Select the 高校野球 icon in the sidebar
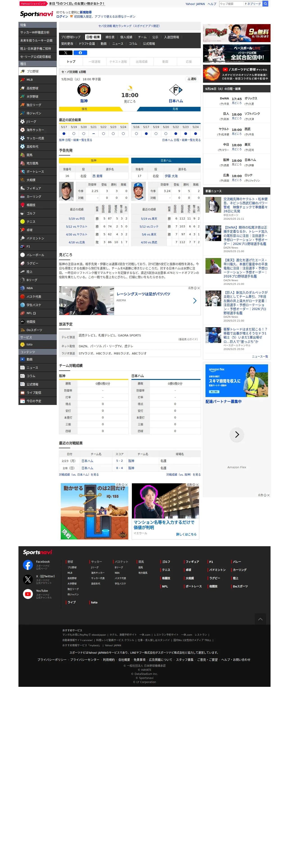289x868 pixels. (23, 88)
